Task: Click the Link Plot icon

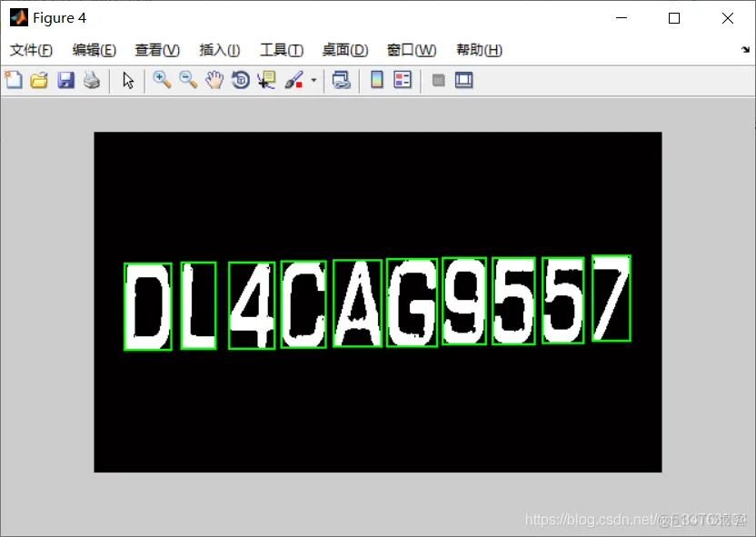Action: coord(342,80)
